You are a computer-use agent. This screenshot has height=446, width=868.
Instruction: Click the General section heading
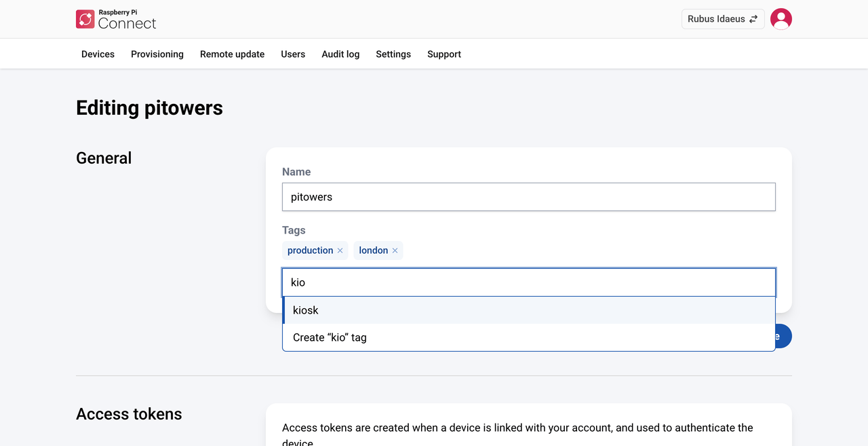click(104, 158)
